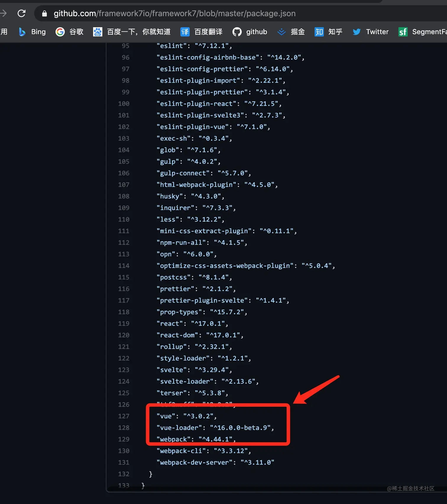Click the "less": "^3.12.2" line
Screen dimensions: 447x504
[x=190, y=219]
